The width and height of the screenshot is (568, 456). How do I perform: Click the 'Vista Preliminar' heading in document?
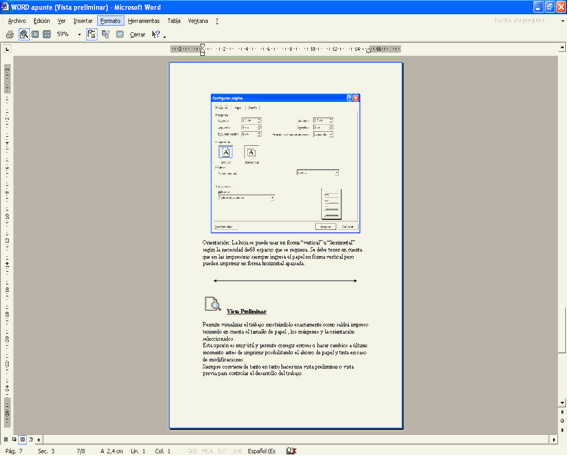246,311
